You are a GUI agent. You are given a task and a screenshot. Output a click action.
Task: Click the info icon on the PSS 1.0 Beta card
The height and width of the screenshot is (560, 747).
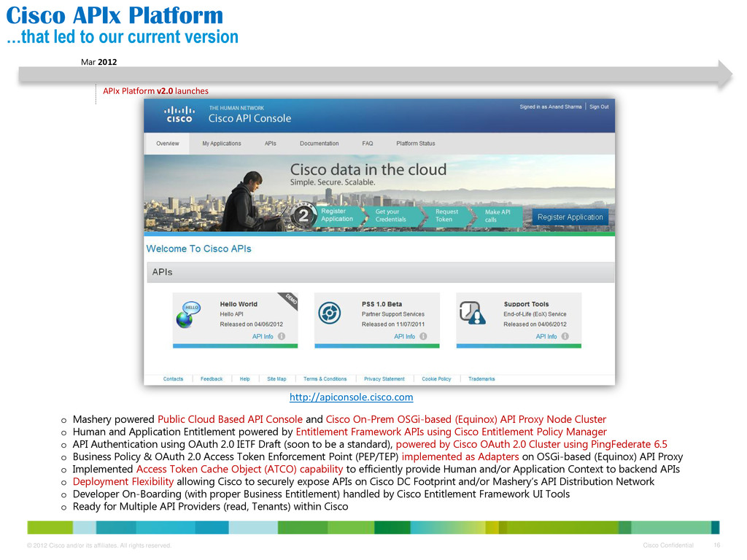click(x=423, y=336)
